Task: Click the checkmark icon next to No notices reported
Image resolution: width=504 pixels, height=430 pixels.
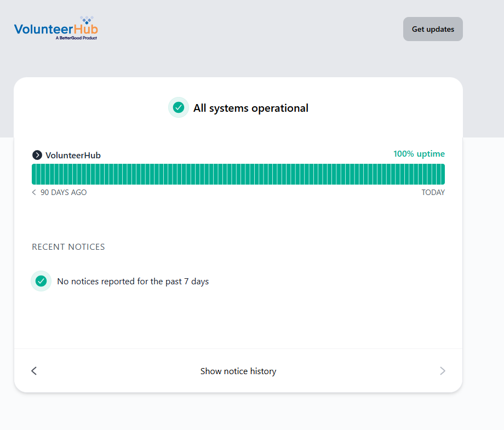Action: [41, 281]
